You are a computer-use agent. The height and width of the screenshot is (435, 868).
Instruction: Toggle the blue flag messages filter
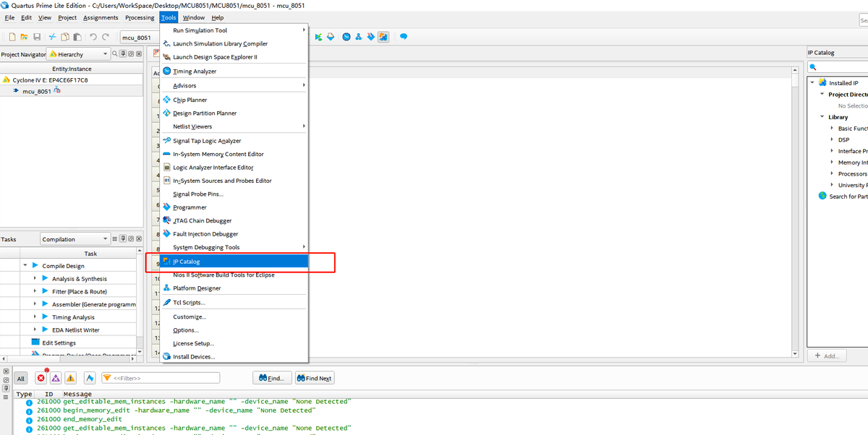(90, 378)
